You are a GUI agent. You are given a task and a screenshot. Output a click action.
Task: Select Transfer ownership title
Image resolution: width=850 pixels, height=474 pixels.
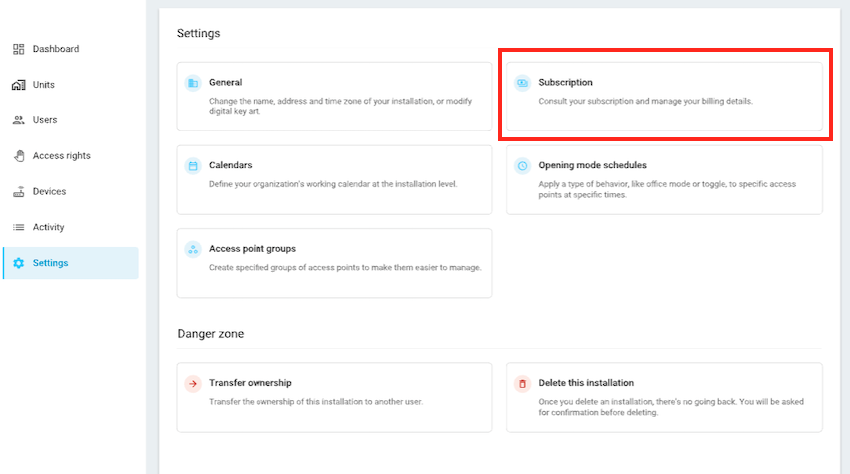[x=250, y=383]
